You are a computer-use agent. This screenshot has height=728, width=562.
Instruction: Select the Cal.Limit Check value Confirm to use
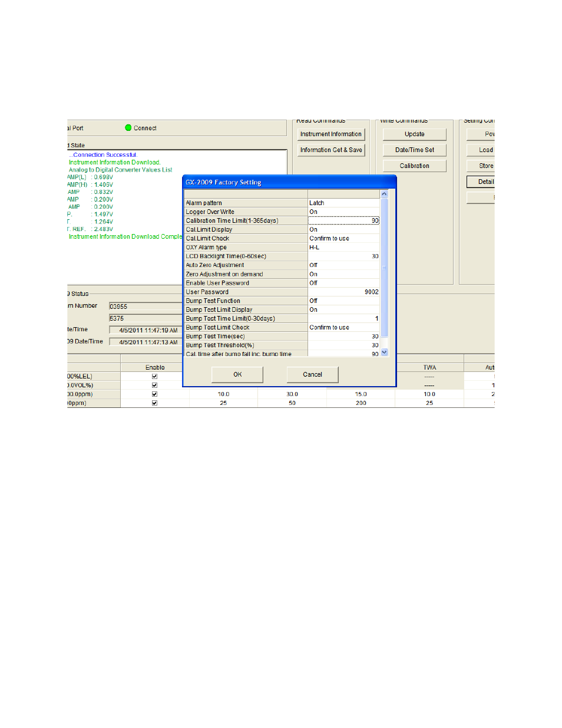[344, 238]
